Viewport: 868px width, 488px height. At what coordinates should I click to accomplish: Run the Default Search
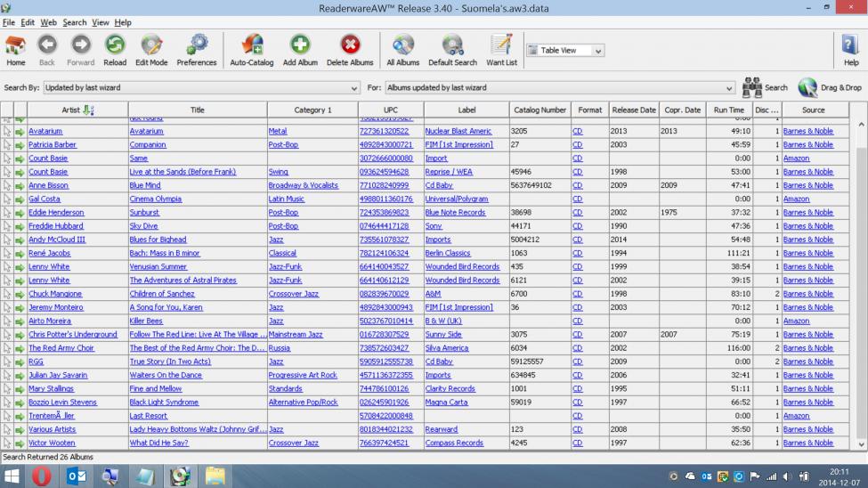coord(452,49)
